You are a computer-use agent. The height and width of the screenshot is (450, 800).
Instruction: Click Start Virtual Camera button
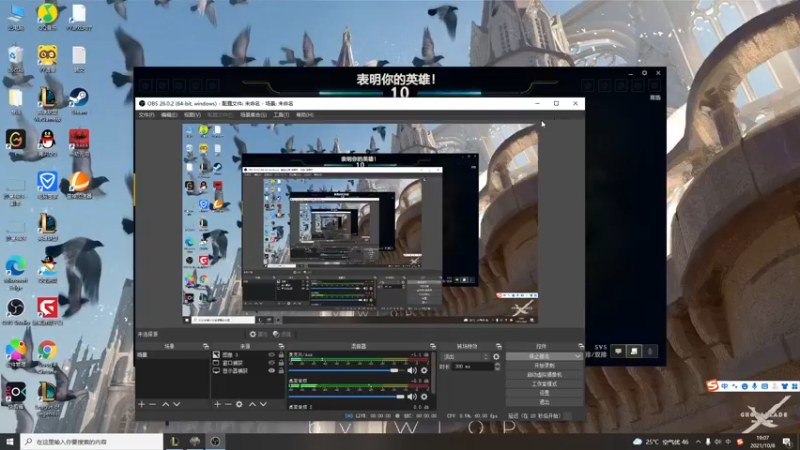544,374
